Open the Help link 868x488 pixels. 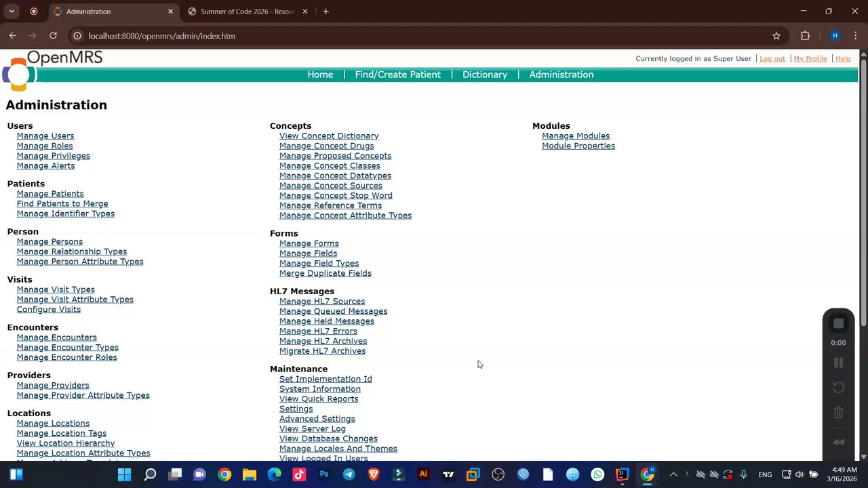tap(843, 58)
